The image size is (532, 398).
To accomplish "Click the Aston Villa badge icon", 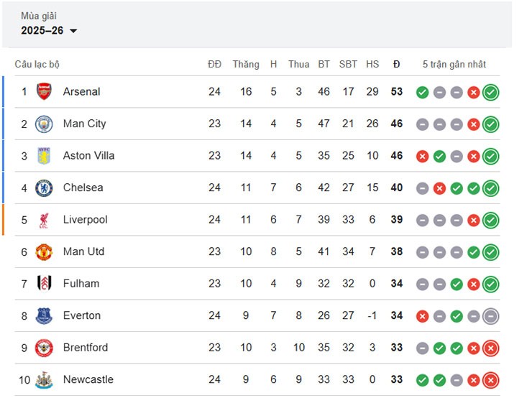I will [x=44, y=156].
